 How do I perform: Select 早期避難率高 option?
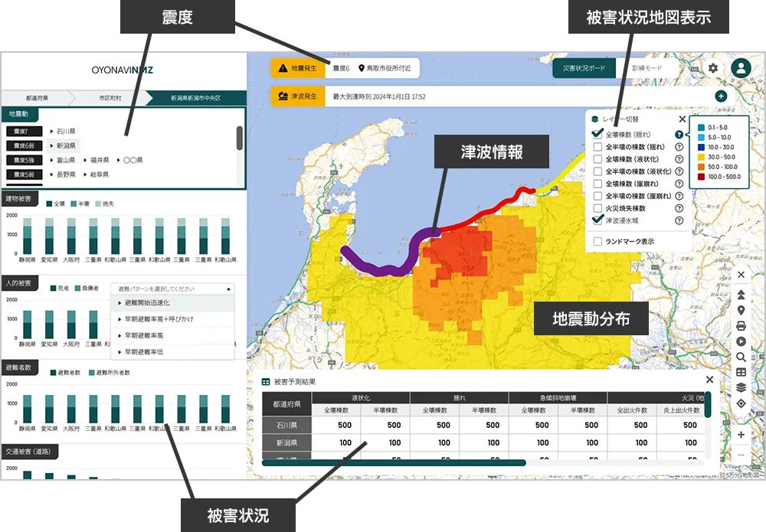click(172, 335)
